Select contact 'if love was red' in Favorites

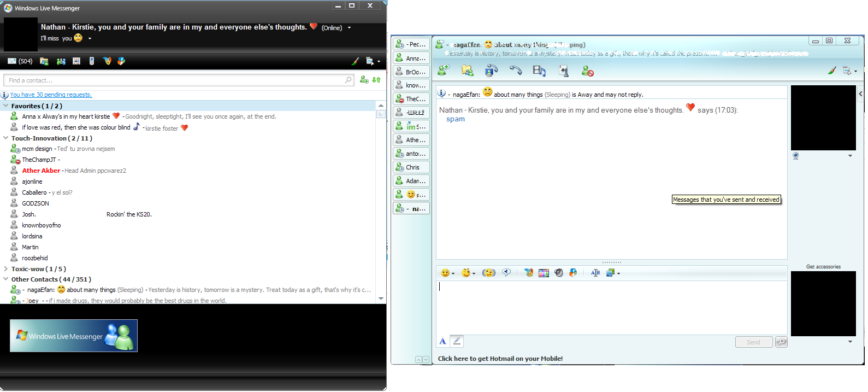[x=99, y=127]
